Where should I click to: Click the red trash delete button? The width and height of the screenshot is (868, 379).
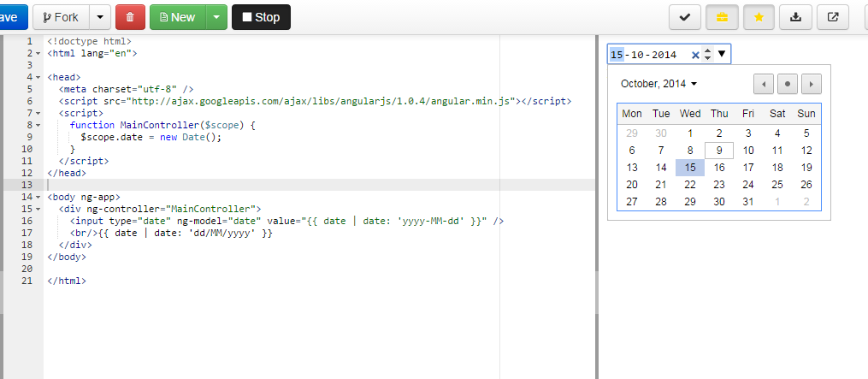coord(130,17)
